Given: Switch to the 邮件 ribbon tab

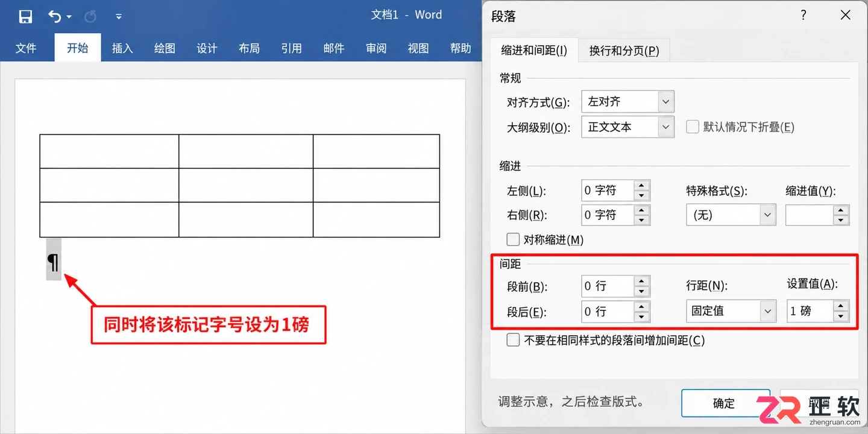Looking at the screenshot, I should pyautogui.click(x=333, y=48).
